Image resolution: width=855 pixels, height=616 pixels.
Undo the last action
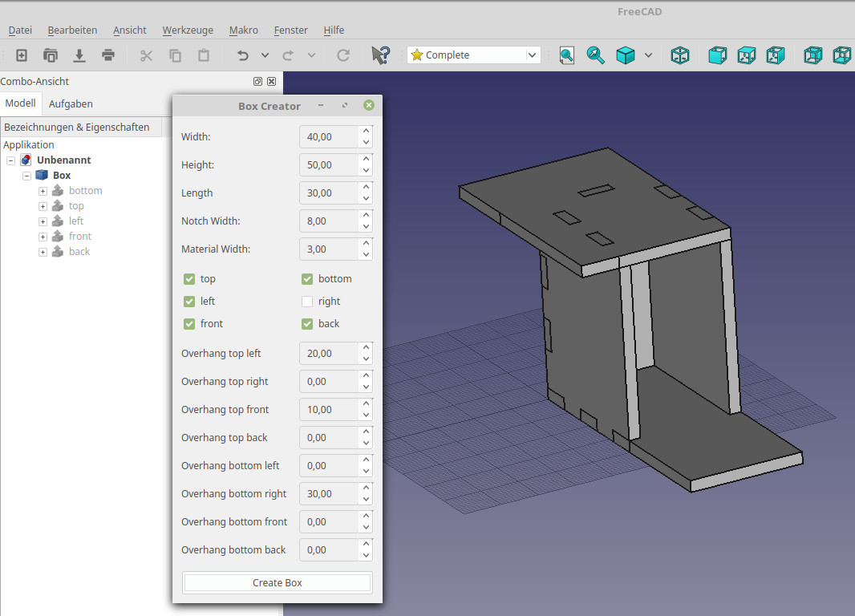(x=243, y=55)
